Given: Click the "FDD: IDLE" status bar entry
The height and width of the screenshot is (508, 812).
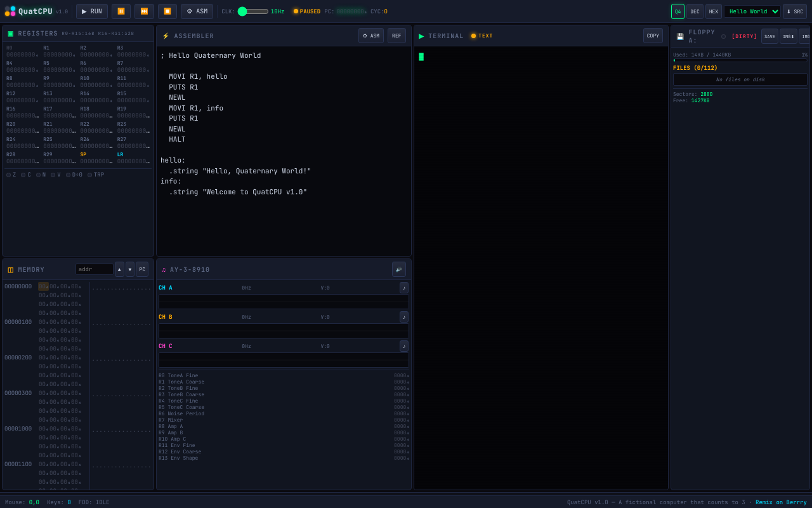Looking at the screenshot, I should click(x=94, y=502).
